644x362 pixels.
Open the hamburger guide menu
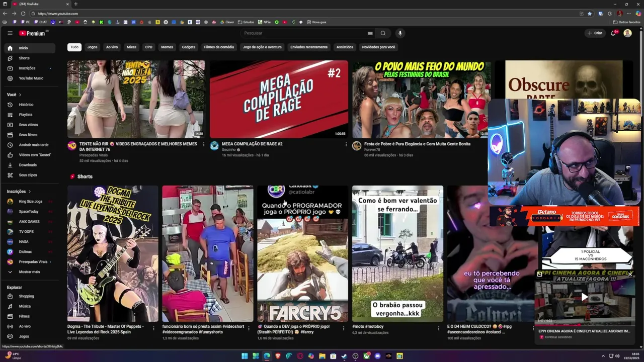tap(10, 33)
